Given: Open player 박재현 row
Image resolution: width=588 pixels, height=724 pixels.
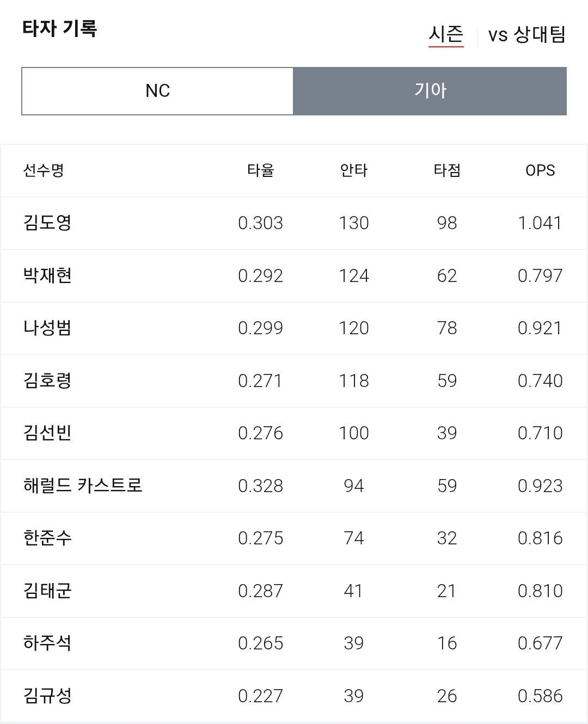Looking at the screenshot, I should pyautogui.click(x=294, y=276).
